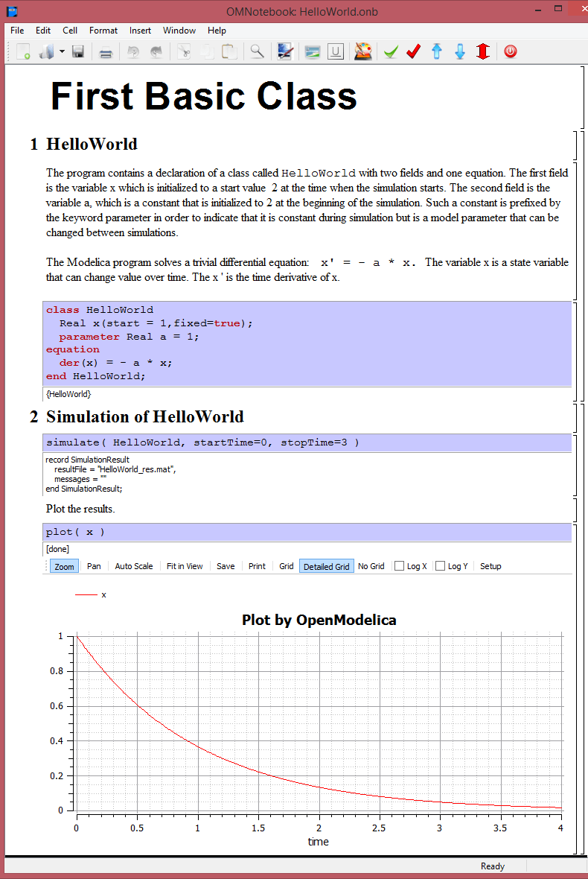Open the Insert menu
This screenshot has height=879, width=588.
click(140, 31)
